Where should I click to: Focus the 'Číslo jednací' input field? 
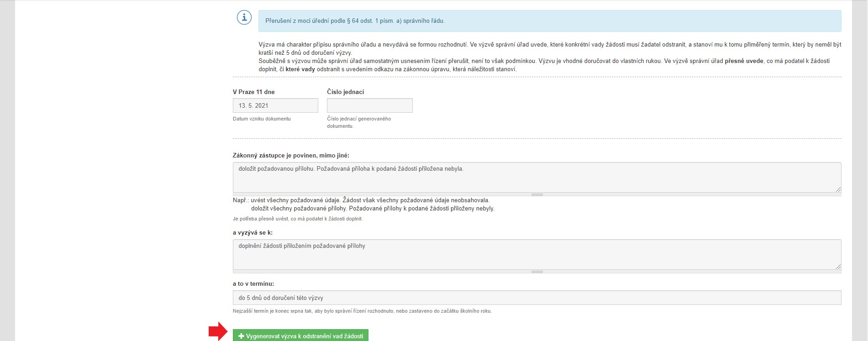click(x=370, y=105)
